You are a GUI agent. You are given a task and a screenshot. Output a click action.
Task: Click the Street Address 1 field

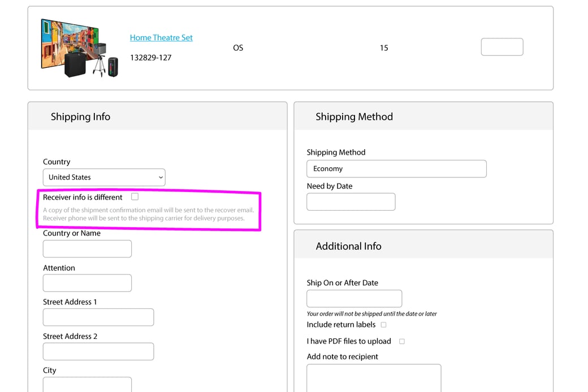(x=98, y=317)
